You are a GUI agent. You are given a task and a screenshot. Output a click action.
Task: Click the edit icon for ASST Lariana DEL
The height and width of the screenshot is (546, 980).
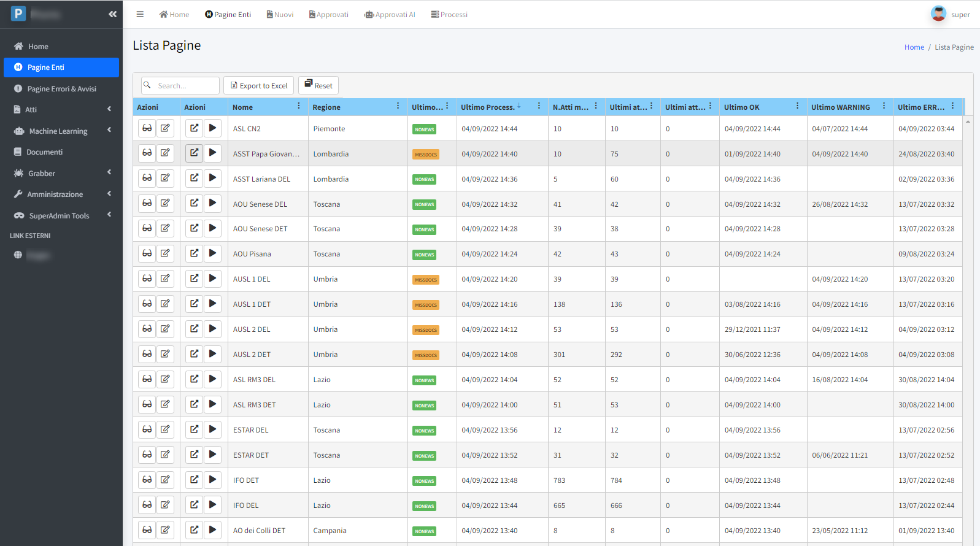(165, 179)
